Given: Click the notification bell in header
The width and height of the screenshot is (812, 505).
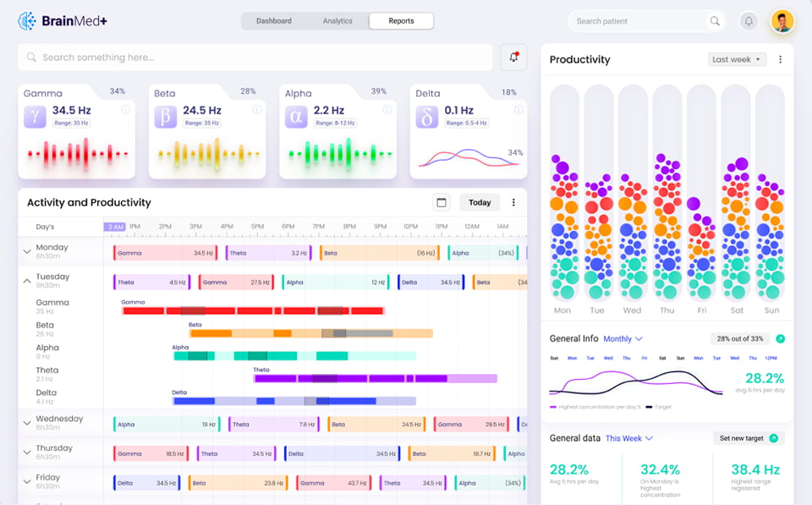Looking at the screenshot, I should coord(748,22).
